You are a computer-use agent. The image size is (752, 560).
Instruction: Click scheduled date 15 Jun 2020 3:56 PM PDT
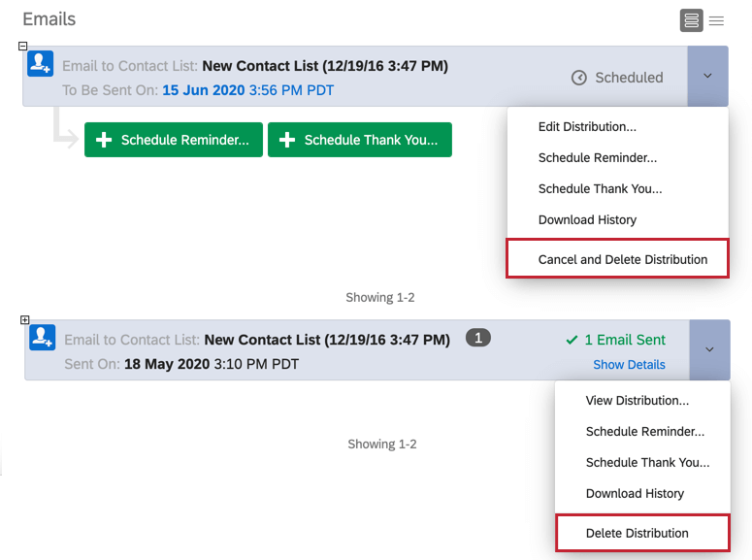pyautogui.click(x=248, y=90)
